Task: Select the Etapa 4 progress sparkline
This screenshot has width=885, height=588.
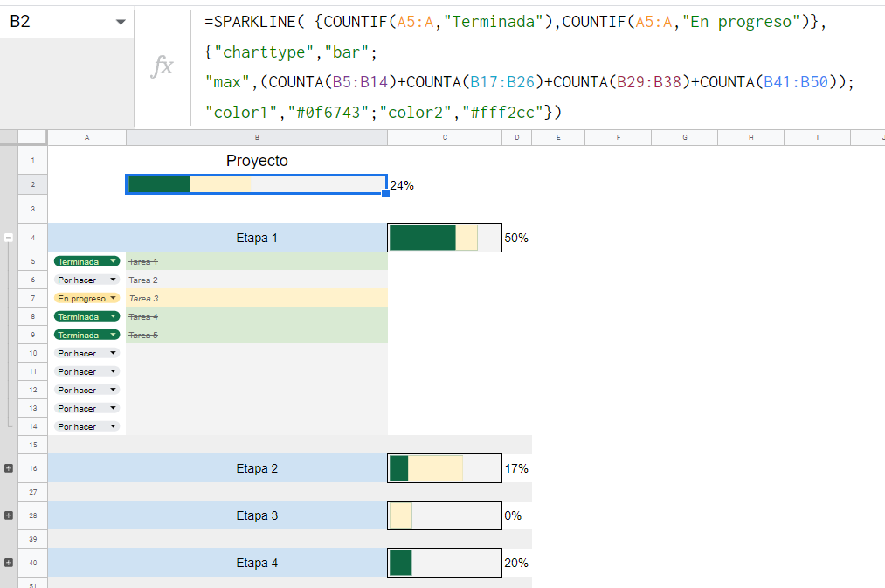Action: point(445,563)
